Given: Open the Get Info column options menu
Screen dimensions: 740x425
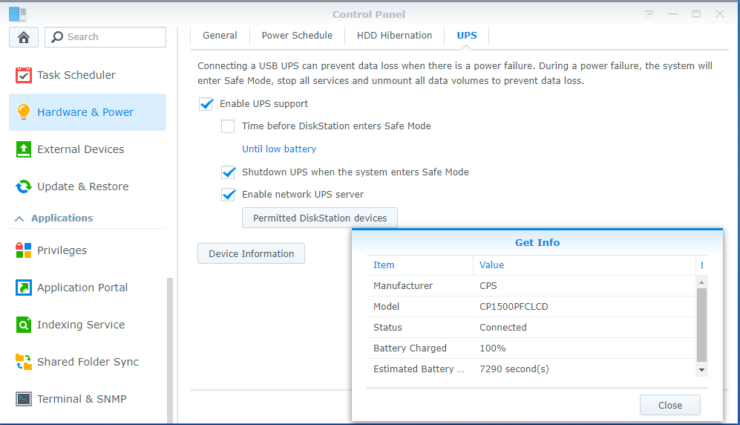Looking at the screenshot, I should tap(702, 265).
